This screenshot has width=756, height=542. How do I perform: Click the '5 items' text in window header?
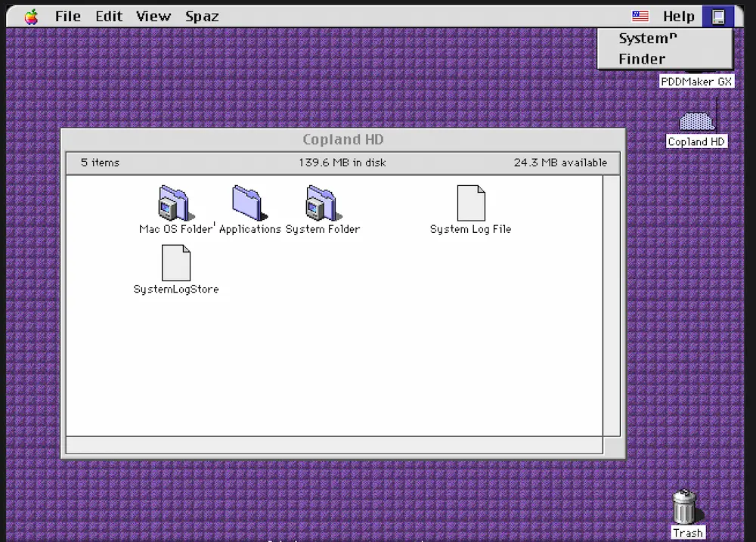(x=100, y=163)
